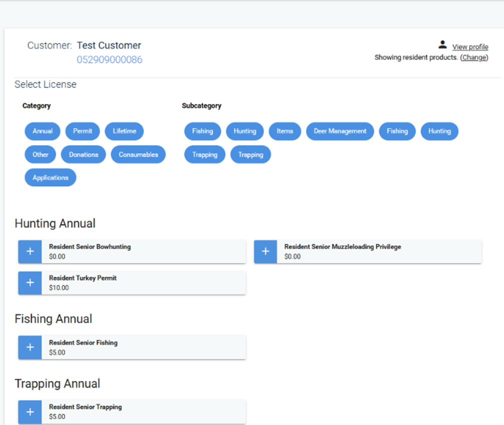The image size is (504, 425).
Task: Select the Other category chip
Action: coord(41,155)
